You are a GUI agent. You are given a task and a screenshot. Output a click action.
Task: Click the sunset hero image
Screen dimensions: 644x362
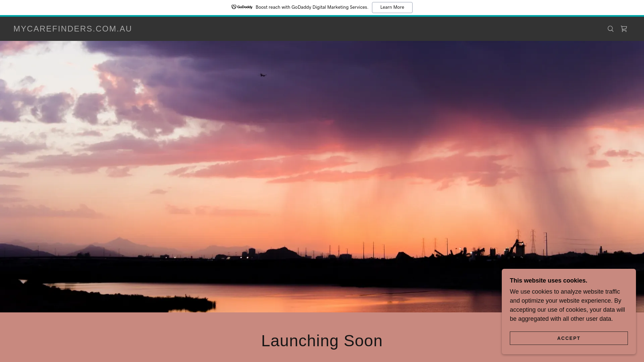322,177
